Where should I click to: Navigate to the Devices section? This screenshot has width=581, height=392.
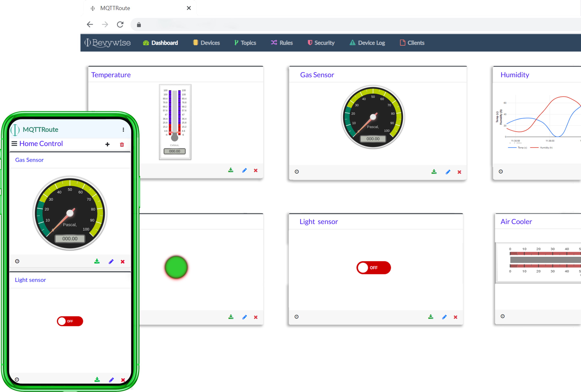(x=206, y=43)
